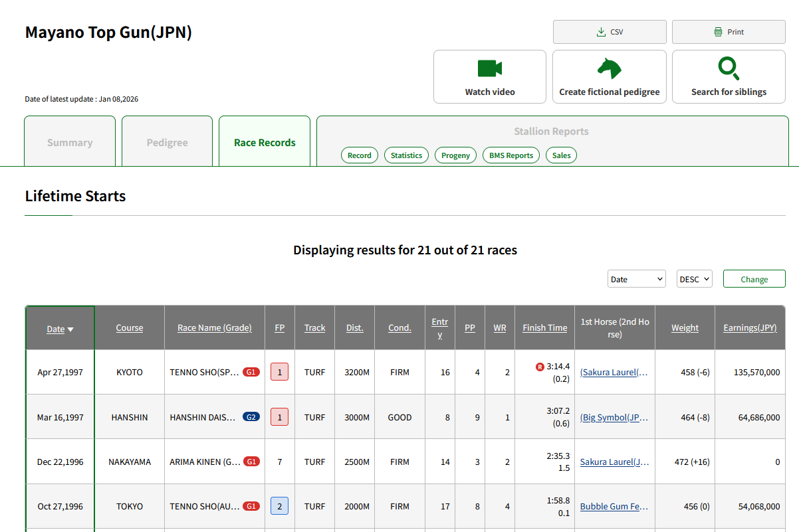Sort table by Entry column header

[440, 327]
